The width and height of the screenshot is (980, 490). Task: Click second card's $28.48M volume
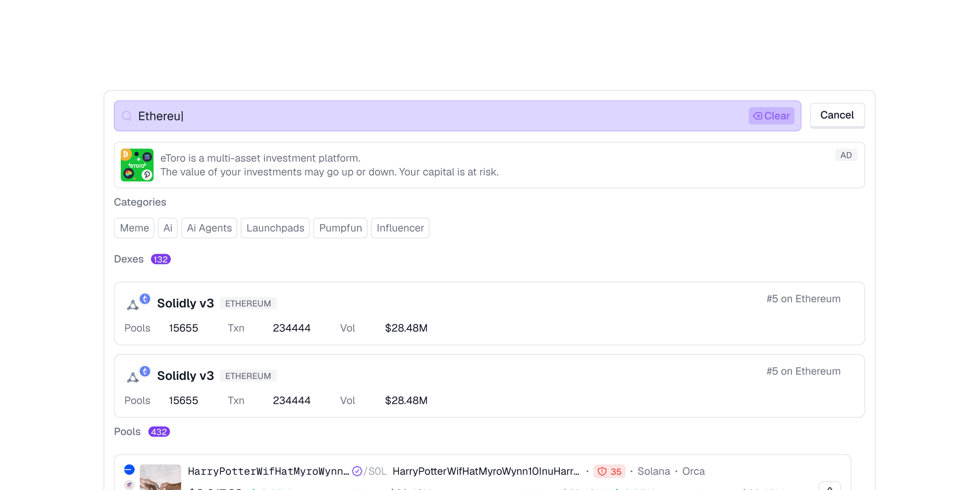coord(406,401)
